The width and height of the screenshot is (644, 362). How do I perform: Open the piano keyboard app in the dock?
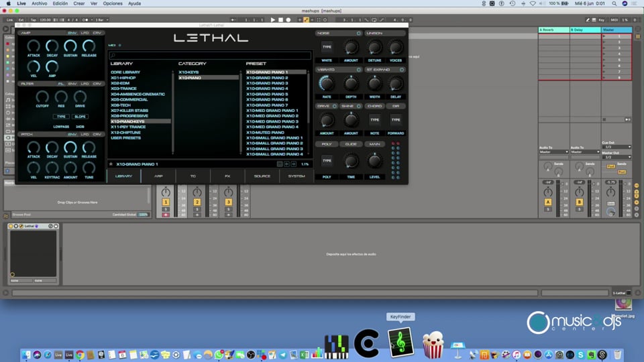336,347
